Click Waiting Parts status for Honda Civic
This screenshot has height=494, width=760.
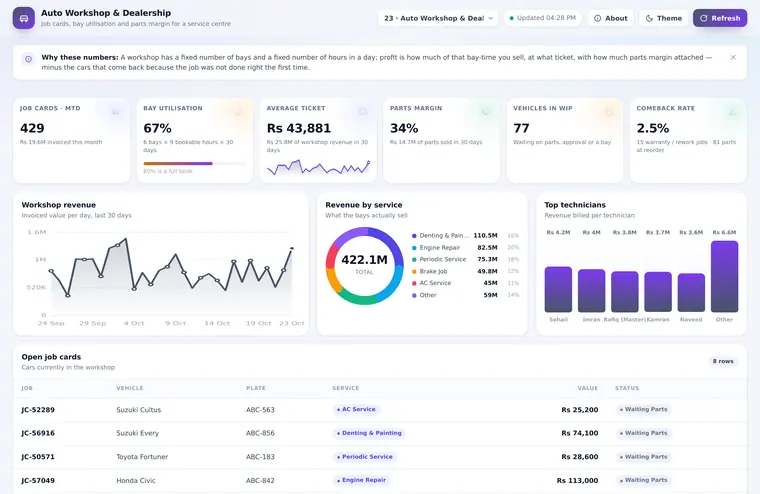coord(643,480)
